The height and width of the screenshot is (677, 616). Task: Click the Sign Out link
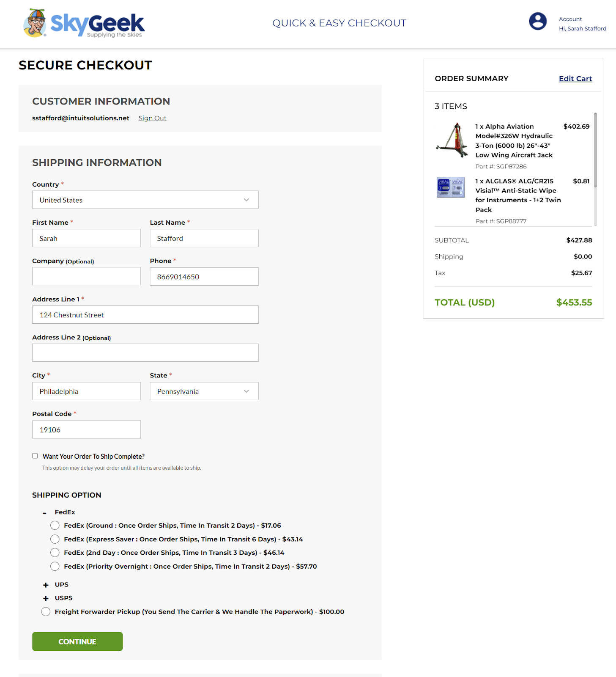point(152,118)
